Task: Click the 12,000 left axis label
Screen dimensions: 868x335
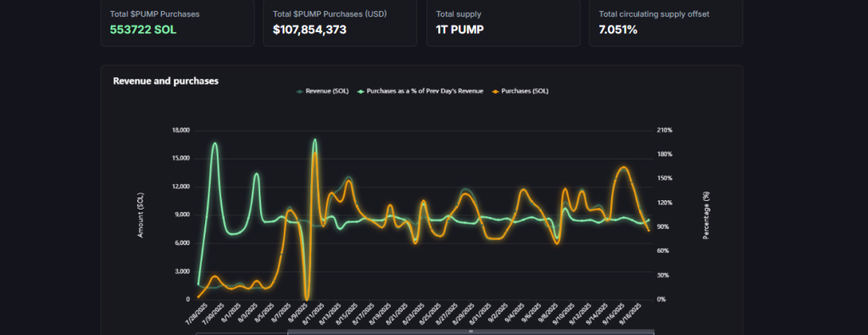Action: point(181,187)
